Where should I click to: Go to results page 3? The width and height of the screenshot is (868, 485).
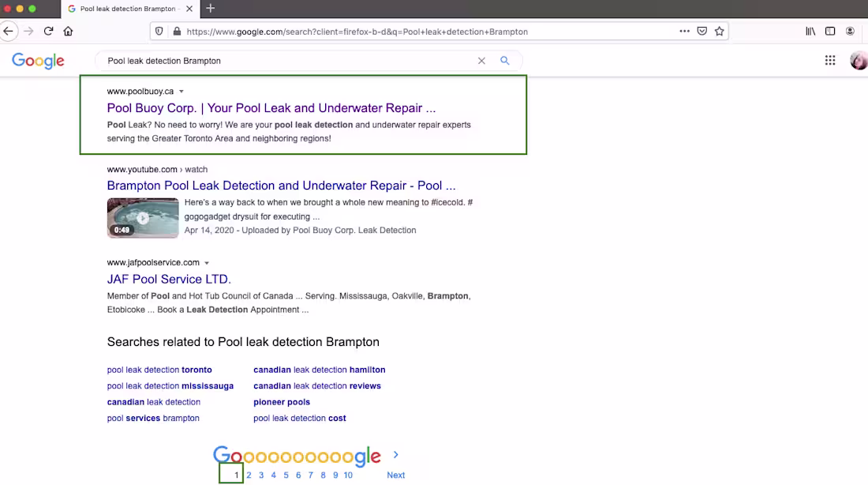coord(261,475)
